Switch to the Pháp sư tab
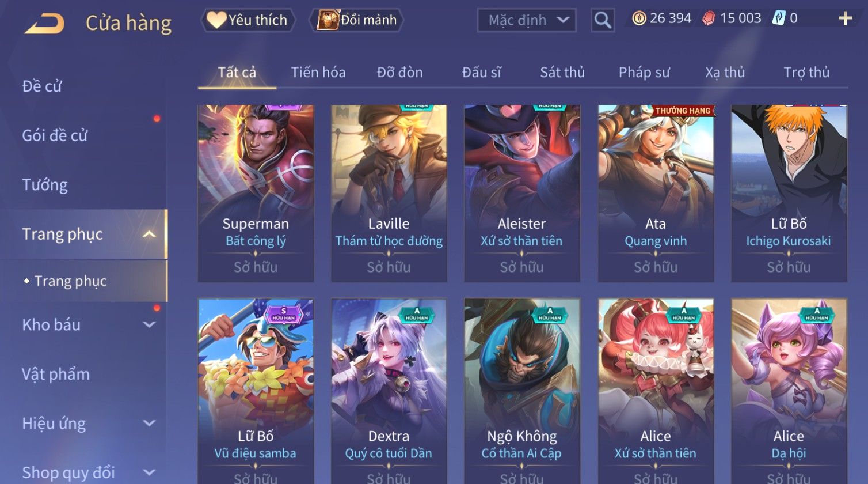The image size is (868, 484). (644, 73)
